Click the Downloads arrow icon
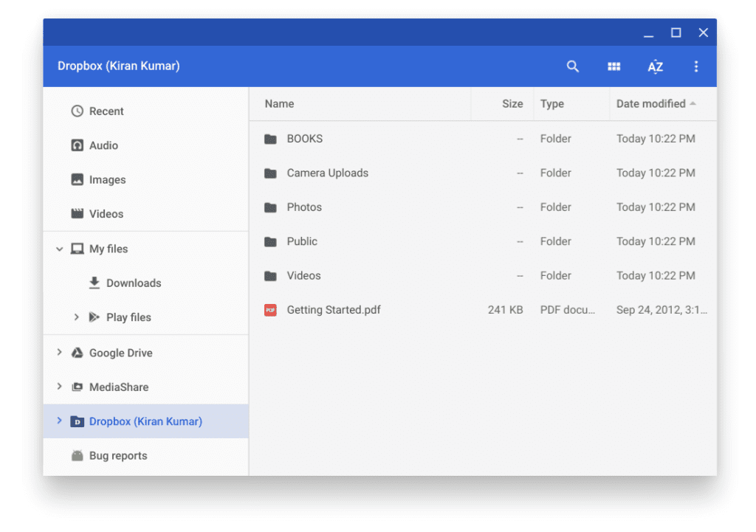The height and width of the screenshot is (532, 756). [94, 283]
